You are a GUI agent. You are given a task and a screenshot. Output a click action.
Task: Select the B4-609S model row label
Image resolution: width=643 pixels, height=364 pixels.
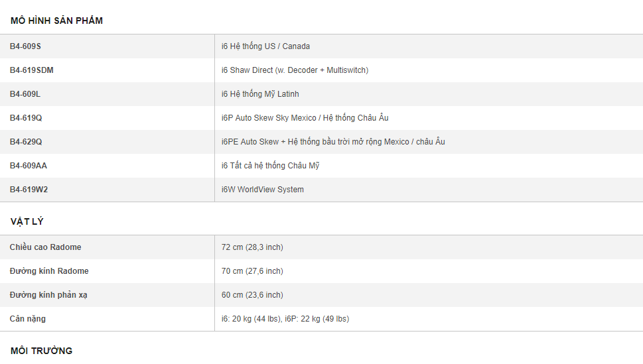click(x=25, y=46)
